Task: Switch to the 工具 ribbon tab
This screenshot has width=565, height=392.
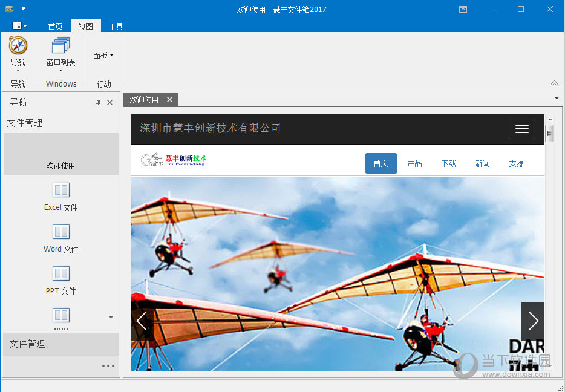Action: tap(116, 26)
